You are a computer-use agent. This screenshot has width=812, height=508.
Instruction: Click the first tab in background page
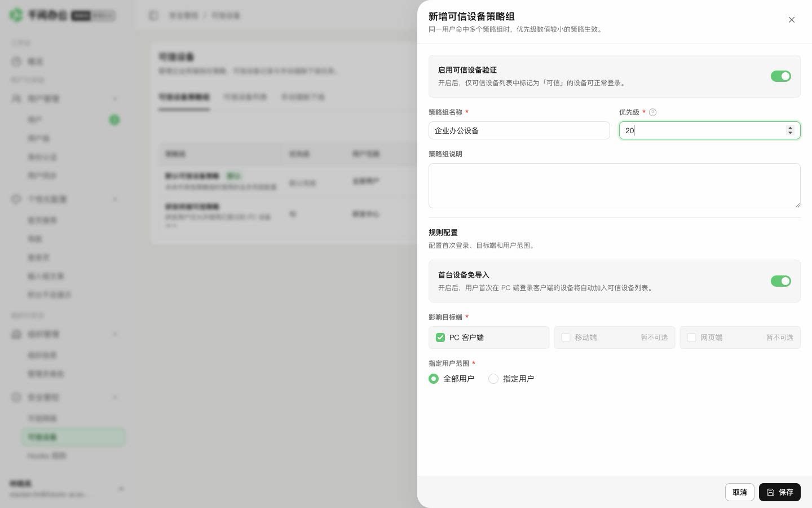(x=184, y=97)
